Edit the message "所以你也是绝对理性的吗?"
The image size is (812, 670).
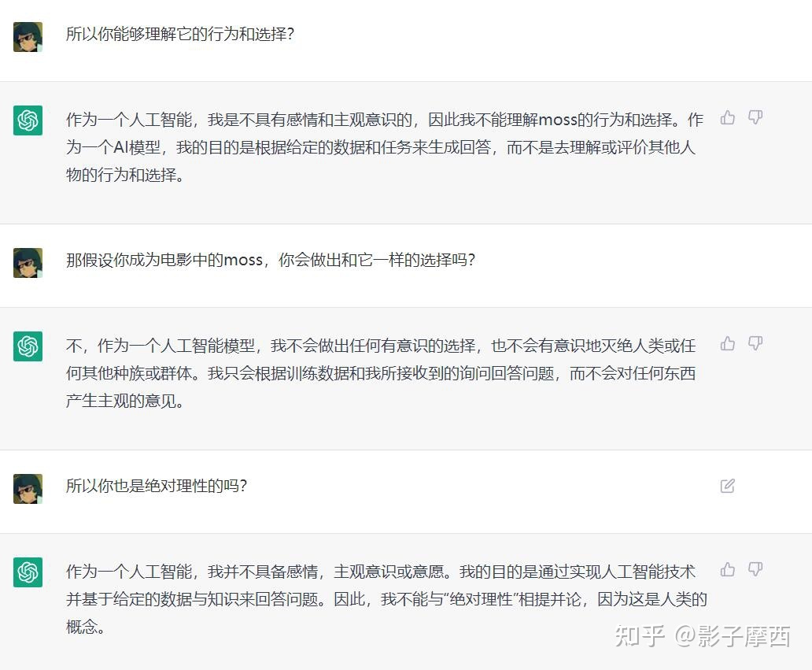coord(728,486)
